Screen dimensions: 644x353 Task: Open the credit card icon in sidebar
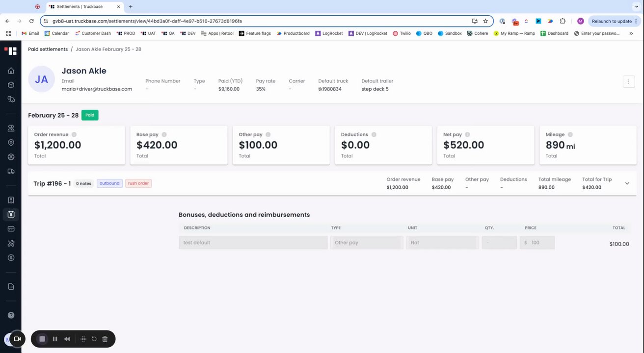pyautogui.click(x=11, y=228)
